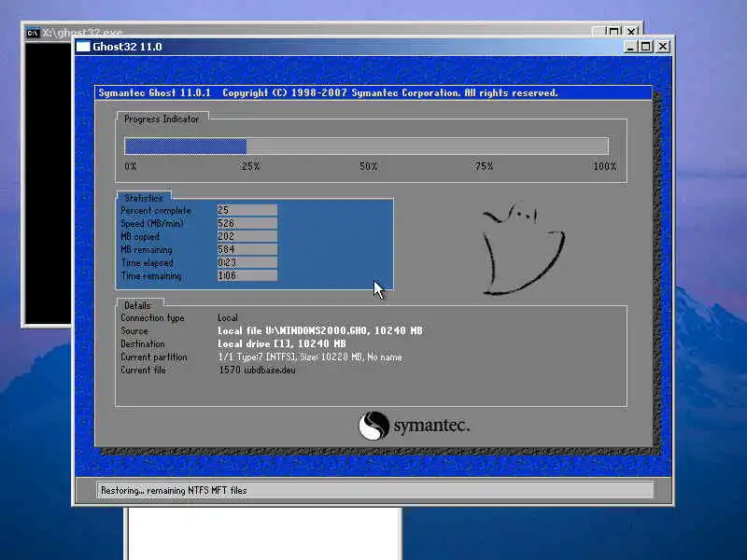Click the Time elapsed label
The image size is (747, 560).
(x=147, y=263)
